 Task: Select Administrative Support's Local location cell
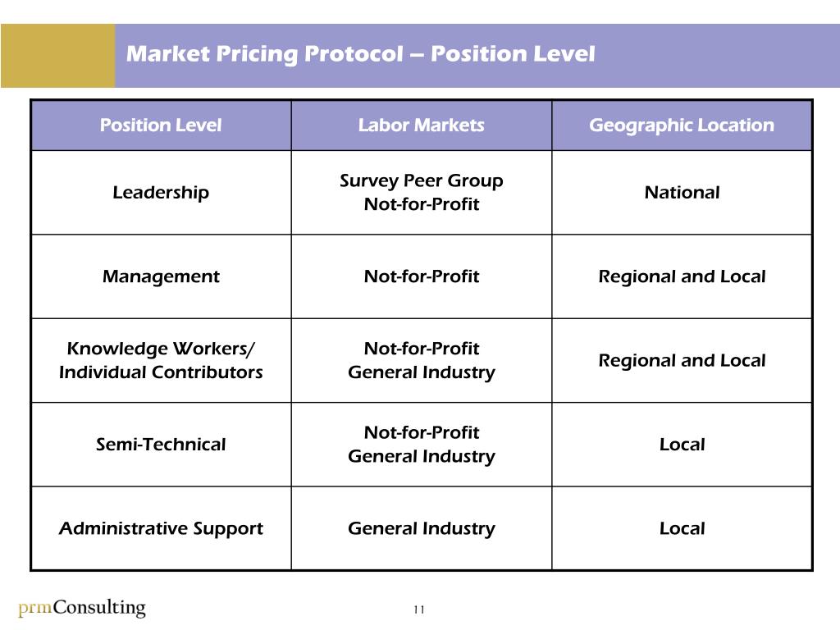coord(682,529)
